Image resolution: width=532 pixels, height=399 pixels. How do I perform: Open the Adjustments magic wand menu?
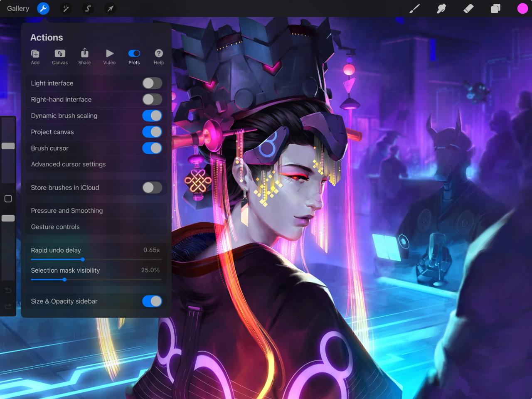66,8
